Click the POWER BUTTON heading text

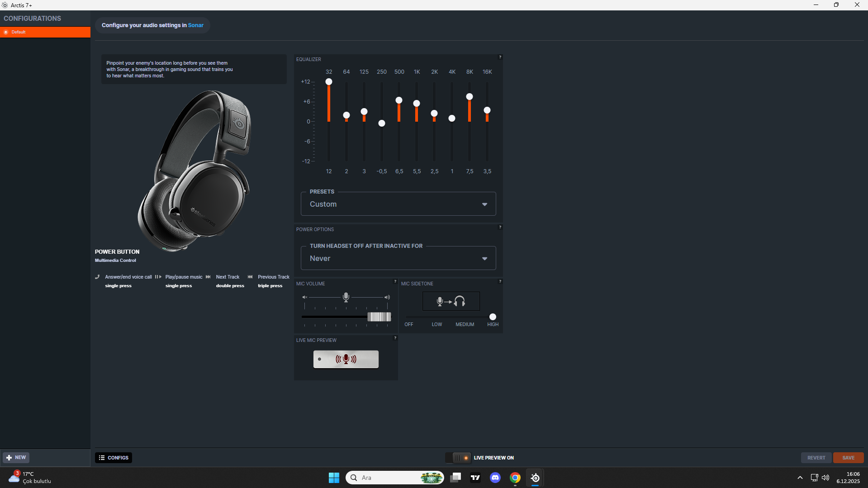[117, 252]
